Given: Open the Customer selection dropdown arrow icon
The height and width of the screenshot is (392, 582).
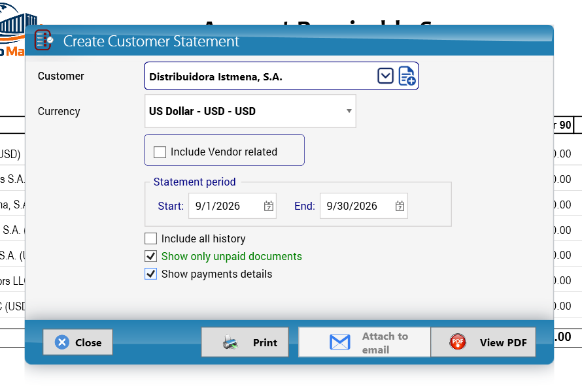Looking at the screenshot, I should pyautogui.click(x=385, y=76).
